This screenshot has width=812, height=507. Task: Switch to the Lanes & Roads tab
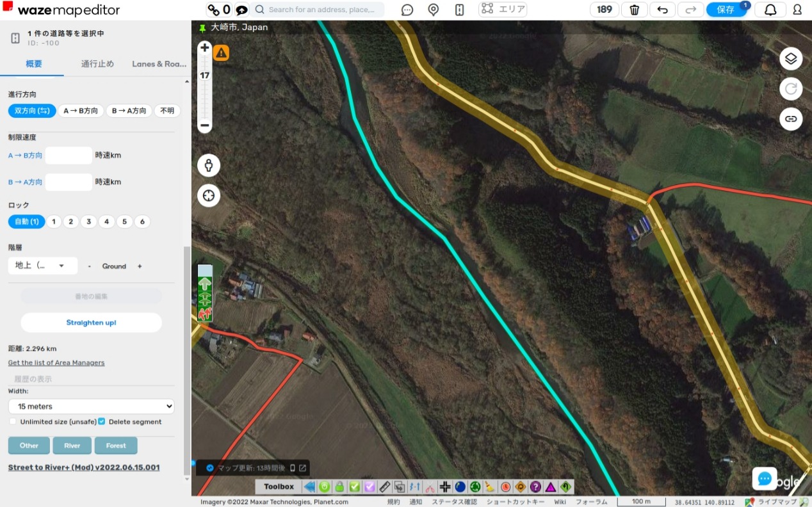159,64
